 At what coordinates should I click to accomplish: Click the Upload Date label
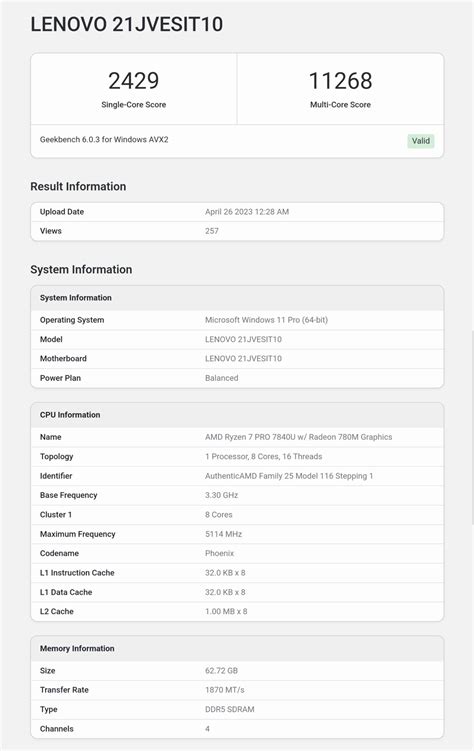(62, 212)
